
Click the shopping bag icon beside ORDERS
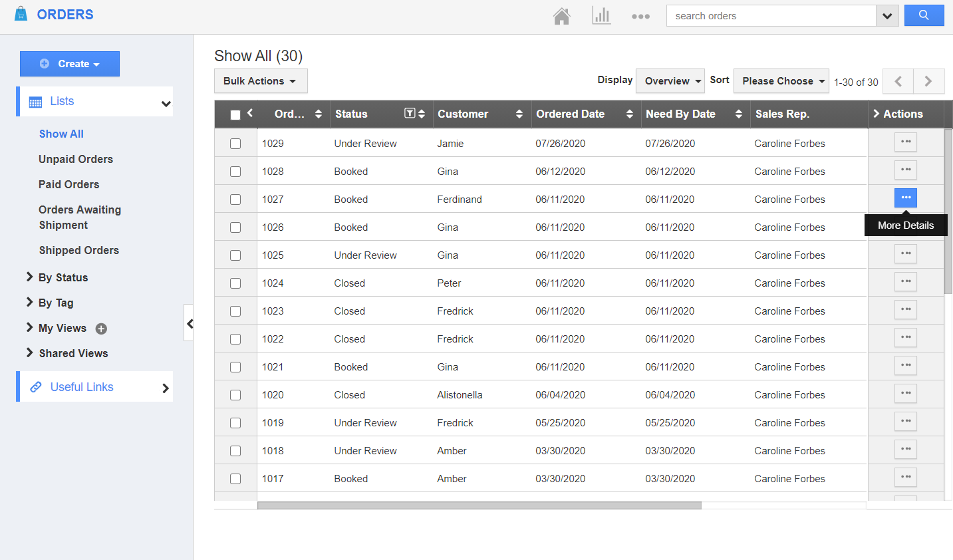pyautogui.click(x=21, y=13)
